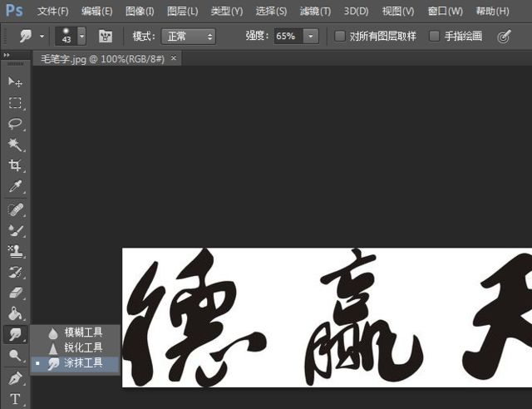
Task: Select the Magic Wand tool
Action: click(15, 145)
